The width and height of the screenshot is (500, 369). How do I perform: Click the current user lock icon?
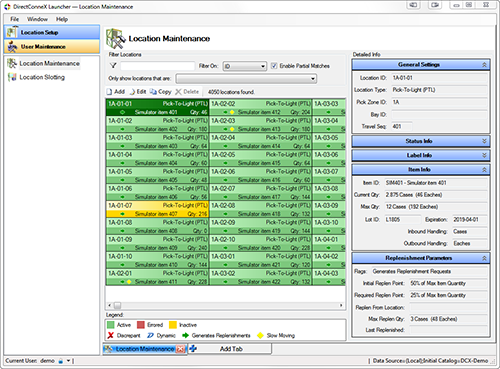click(x=61, y=361)
